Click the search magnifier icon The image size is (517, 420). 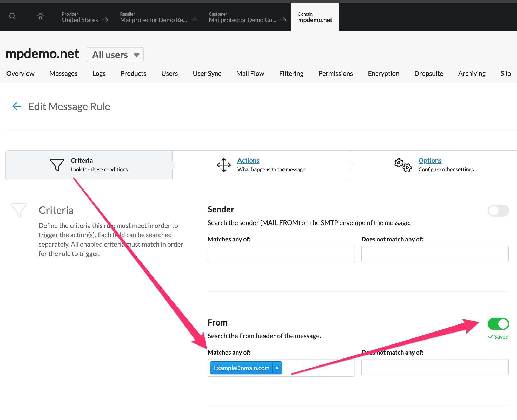point(12,16)
